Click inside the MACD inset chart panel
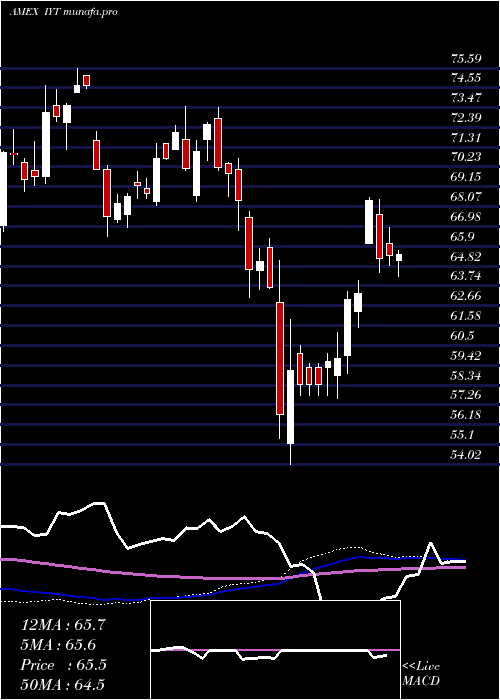The height and width of the screenshot is (700, 500). point(275,650)
